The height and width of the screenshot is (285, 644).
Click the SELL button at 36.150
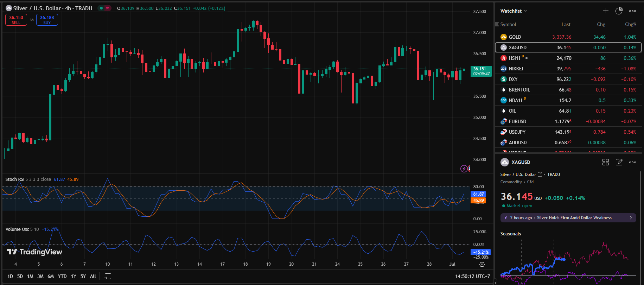point(16,20)
